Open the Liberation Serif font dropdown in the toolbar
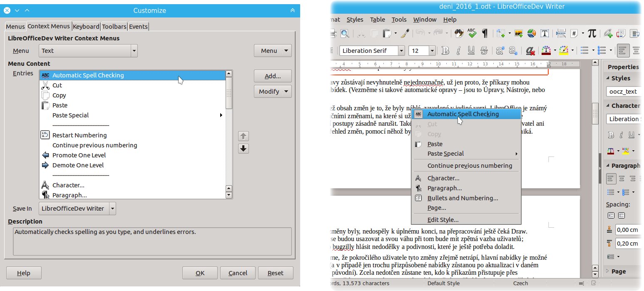 point(401,51)
